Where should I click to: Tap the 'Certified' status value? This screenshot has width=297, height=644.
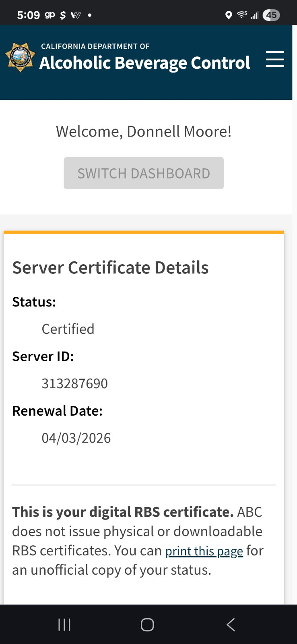[x=68, y=329]
